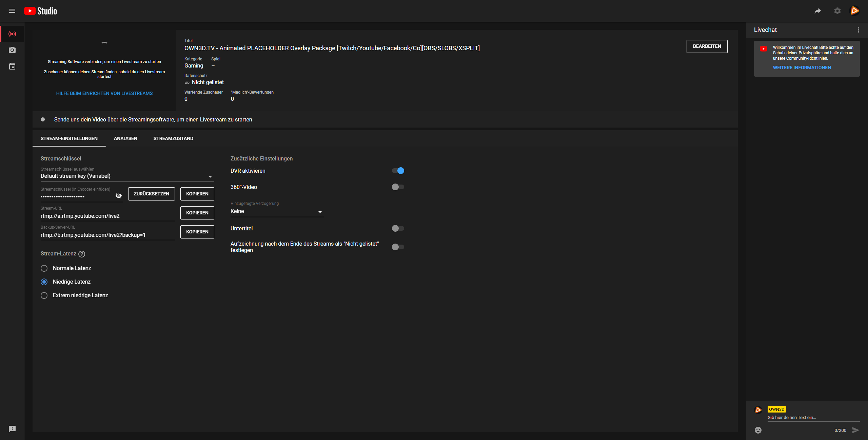The width and height of the screenshot is (868, 440).
Task: Open the emoji picker in chat
Action: click(x=758, y=430)
